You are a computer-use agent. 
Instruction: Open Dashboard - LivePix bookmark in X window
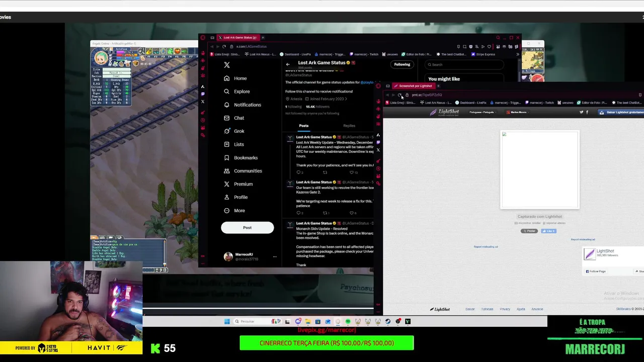295,54
